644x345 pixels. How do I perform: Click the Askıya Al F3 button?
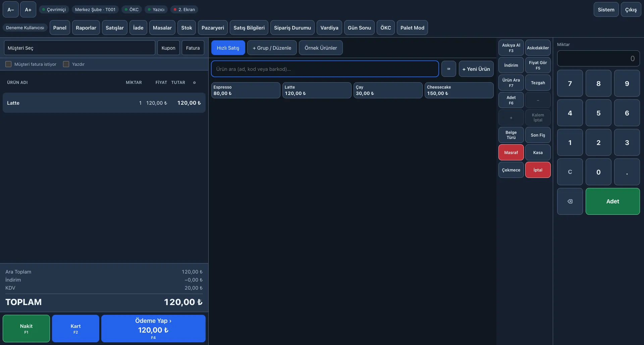(x=511, y=48)
